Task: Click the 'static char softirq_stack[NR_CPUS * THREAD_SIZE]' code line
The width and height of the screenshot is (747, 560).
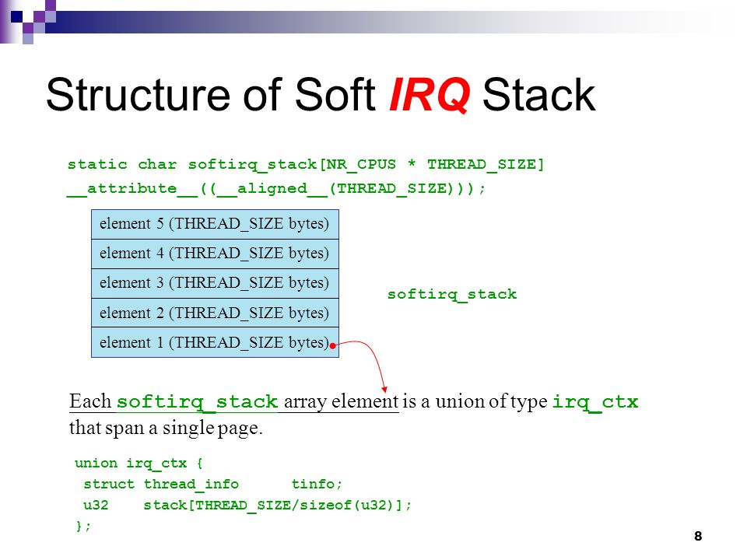Action: tap(305, 164)
